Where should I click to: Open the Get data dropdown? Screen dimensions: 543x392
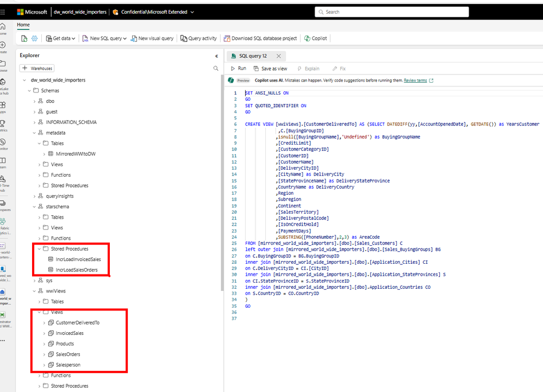click(60, 39)
